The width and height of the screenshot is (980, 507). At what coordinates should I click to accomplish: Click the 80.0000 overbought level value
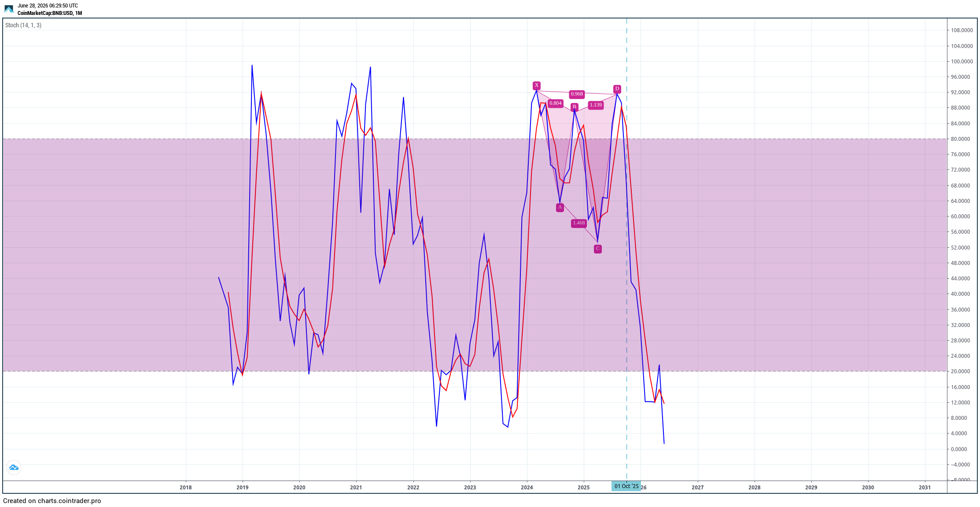(x=960, y=139)
